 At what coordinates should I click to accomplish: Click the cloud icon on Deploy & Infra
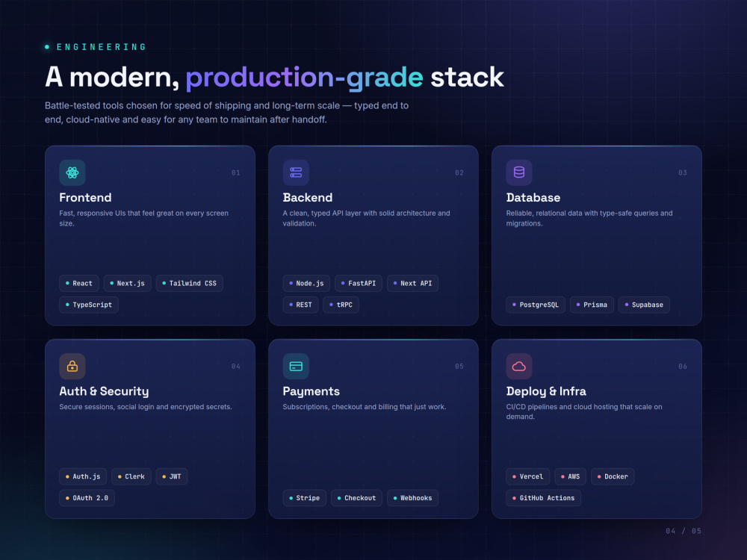point(519,366)
